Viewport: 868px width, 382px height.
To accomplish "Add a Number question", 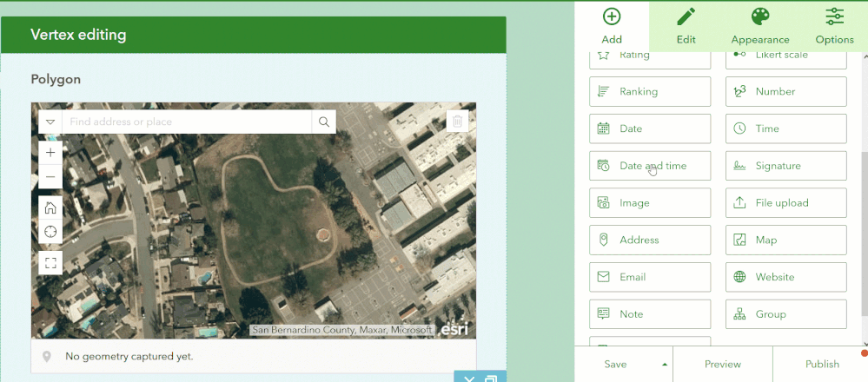I will pos(786,91).
